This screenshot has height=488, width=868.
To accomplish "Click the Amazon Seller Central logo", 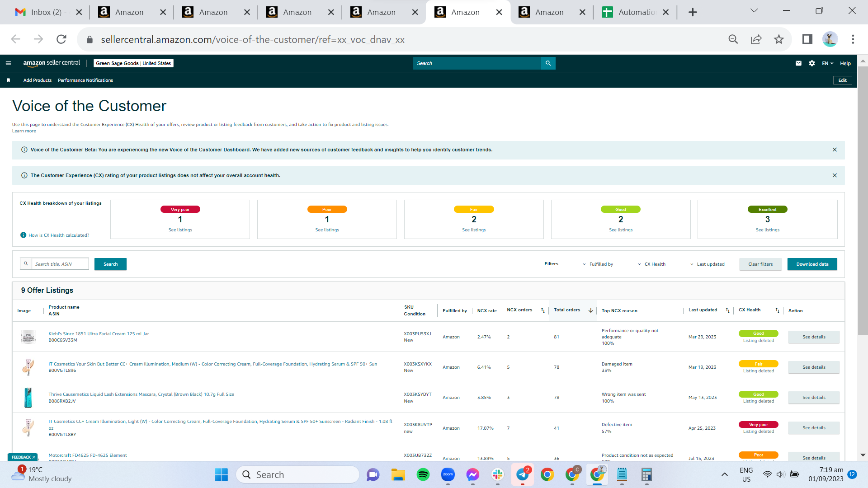I will 52,63.
